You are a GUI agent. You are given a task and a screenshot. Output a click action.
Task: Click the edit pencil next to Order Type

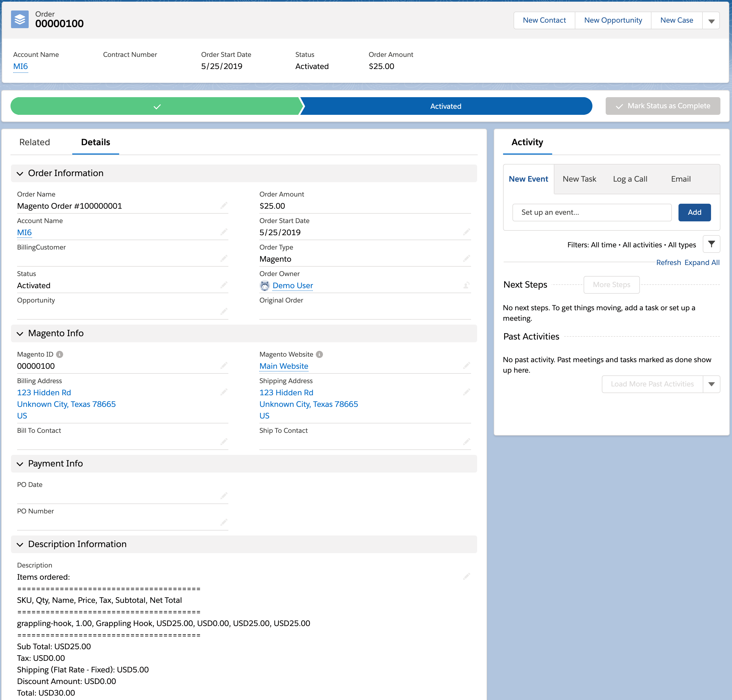coord(466,259)
